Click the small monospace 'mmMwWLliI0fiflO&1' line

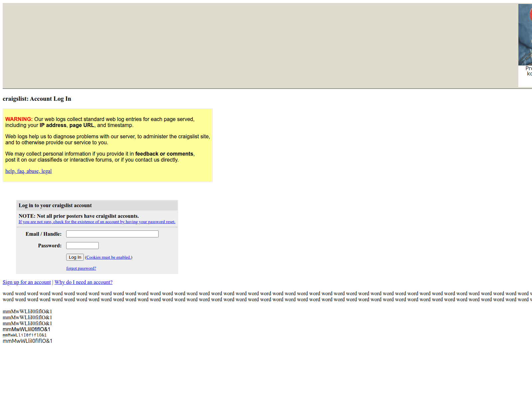[x=25, y=335]
